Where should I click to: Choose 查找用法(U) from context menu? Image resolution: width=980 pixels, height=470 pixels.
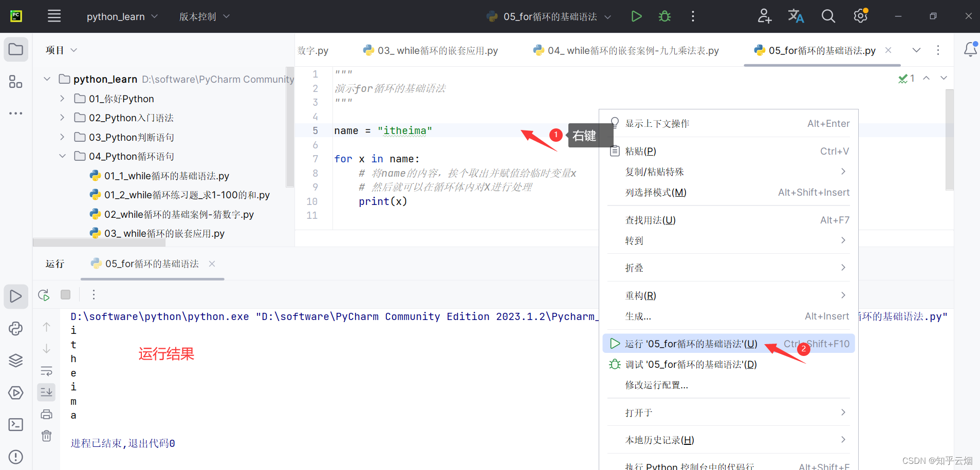[729, 220]
